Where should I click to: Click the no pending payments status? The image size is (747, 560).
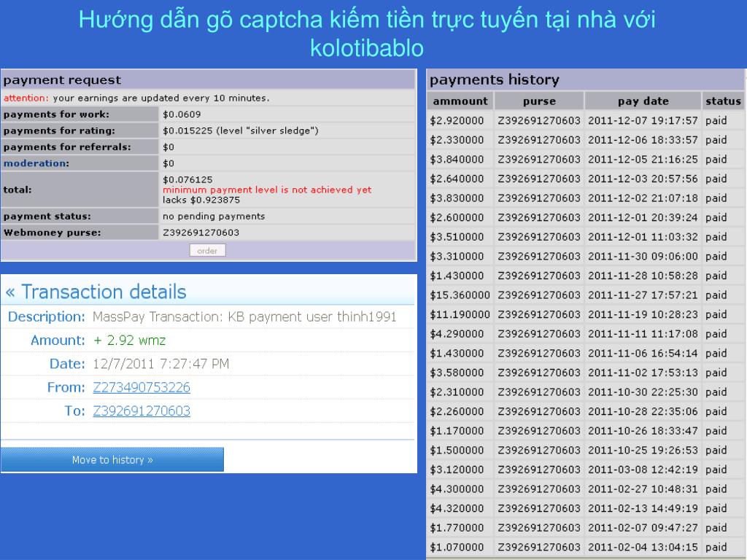point(214,216)
